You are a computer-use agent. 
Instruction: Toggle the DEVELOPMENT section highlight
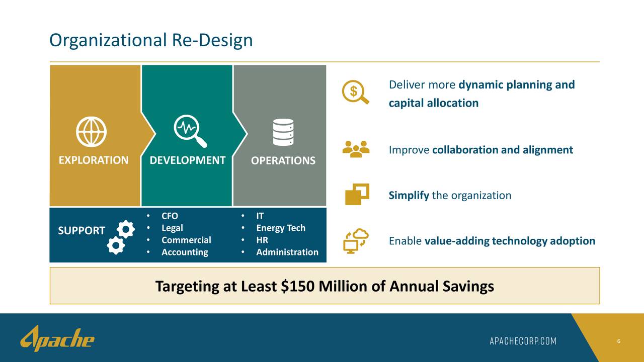(x=186, y=160)
